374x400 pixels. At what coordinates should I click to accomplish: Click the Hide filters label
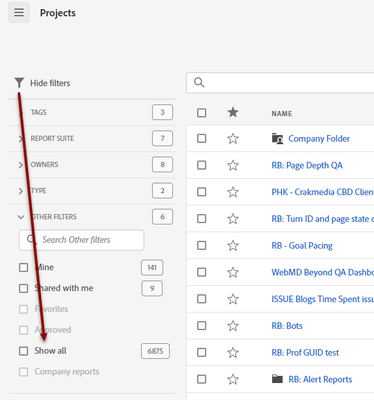coord(50,83)
